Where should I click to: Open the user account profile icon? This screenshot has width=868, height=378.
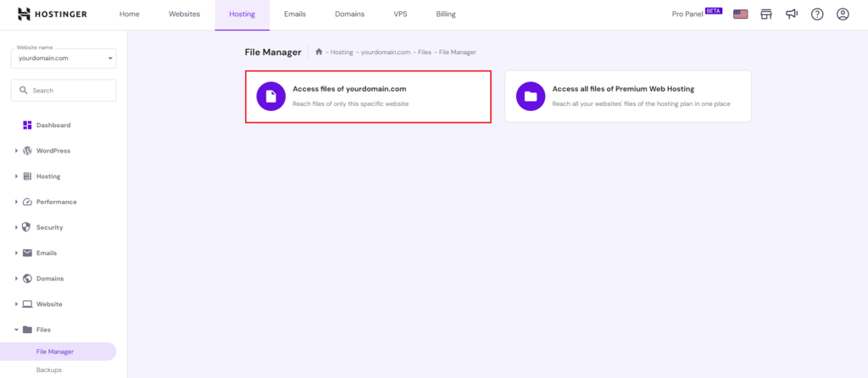click(843, 14)
